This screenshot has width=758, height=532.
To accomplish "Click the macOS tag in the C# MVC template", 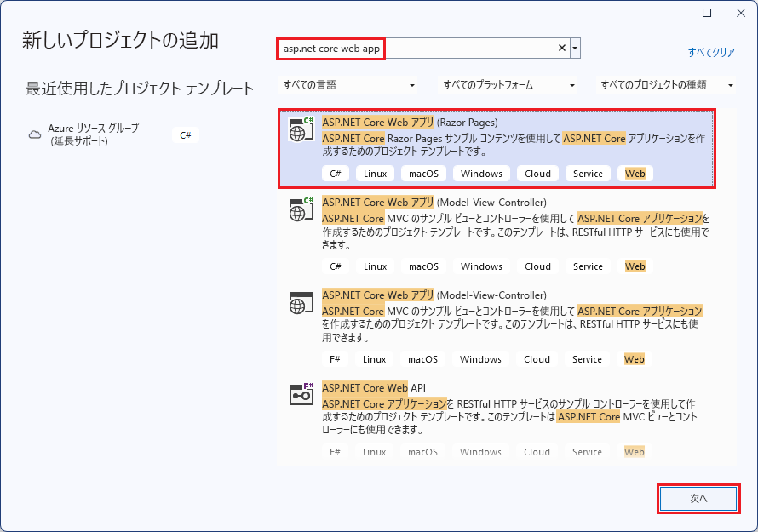I will (x=423, y=266).
